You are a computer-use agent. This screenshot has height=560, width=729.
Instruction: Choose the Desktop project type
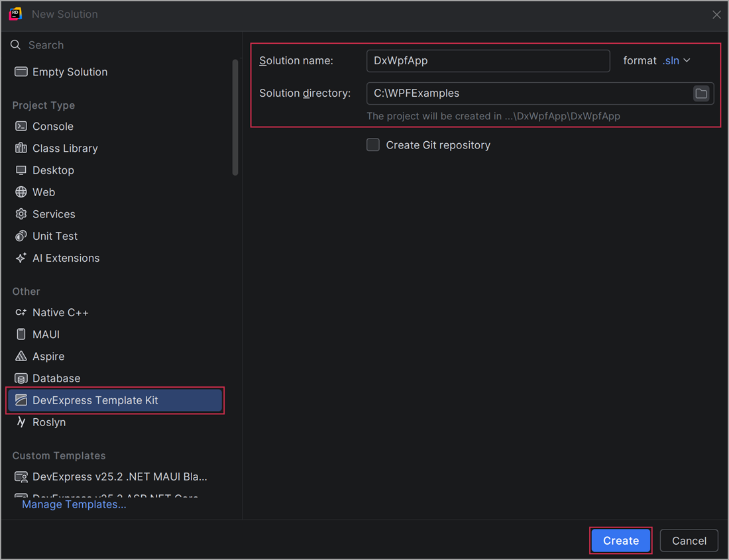click(54, 170)
